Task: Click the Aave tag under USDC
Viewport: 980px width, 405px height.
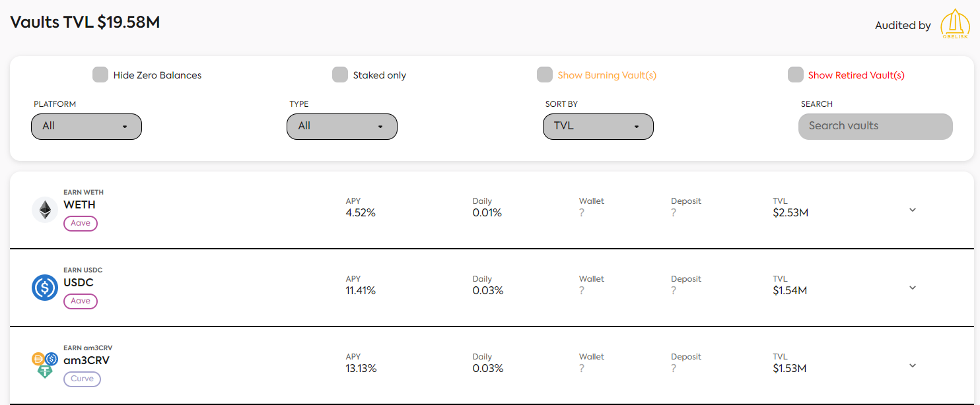Action: pyautogui.click(x=81, y=301)
